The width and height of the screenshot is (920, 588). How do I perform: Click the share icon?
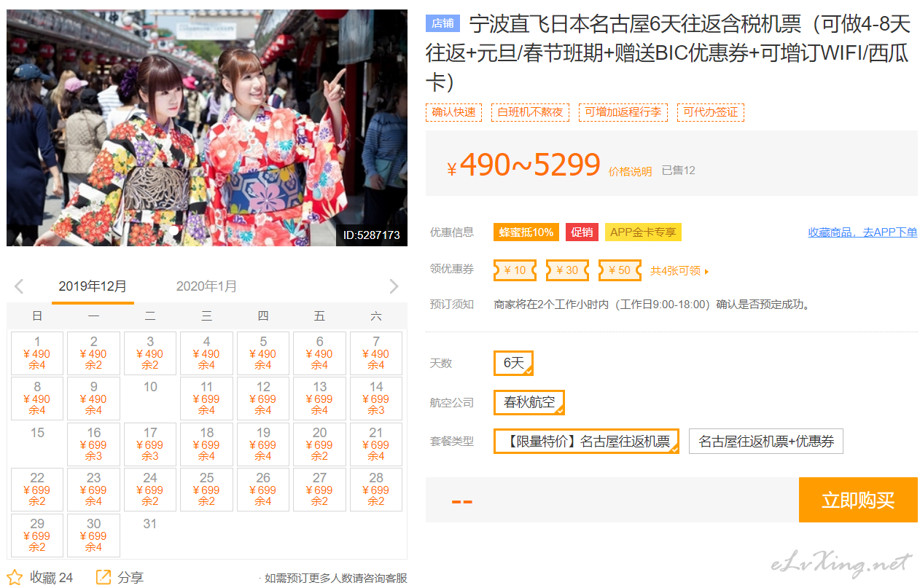[x=104, y=578]
